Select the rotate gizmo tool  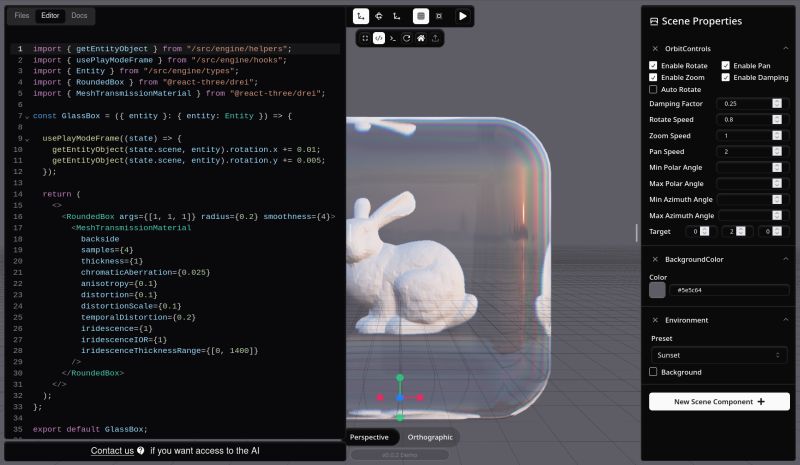(379, 16)
